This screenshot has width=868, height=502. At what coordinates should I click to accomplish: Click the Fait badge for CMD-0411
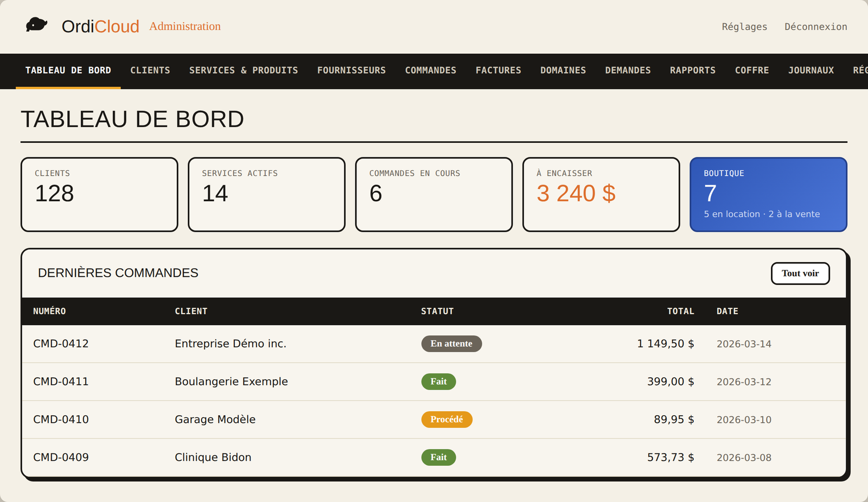[x=438, y=382]
